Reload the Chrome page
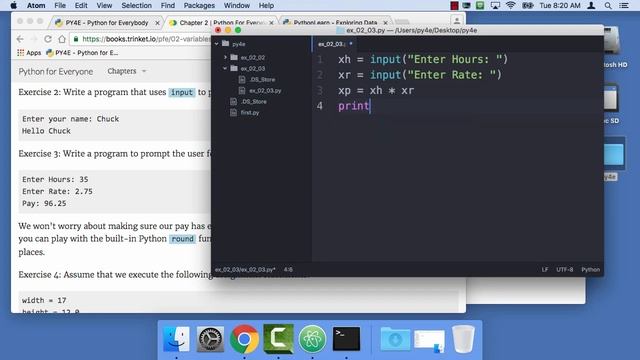 coord(48,39)
